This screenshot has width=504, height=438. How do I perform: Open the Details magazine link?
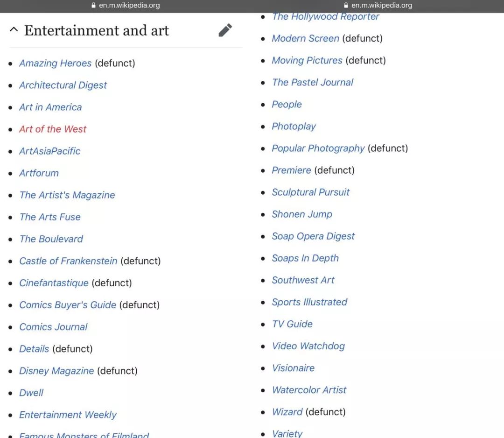tap(34, 349)
